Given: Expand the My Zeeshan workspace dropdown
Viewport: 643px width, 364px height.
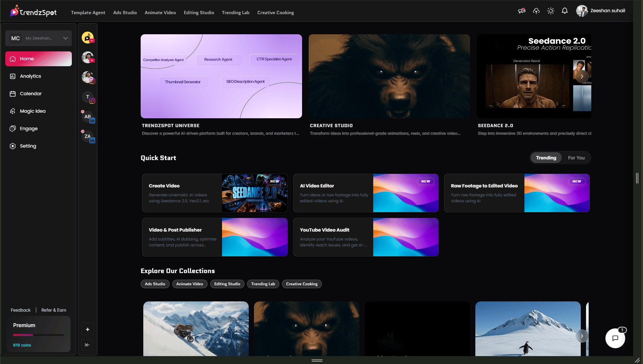Looking at the screenshot, I should tap(39, 38).
